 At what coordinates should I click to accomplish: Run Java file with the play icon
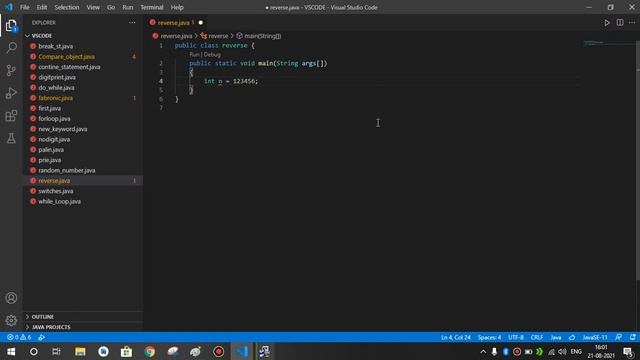click(x=607, y=23)
